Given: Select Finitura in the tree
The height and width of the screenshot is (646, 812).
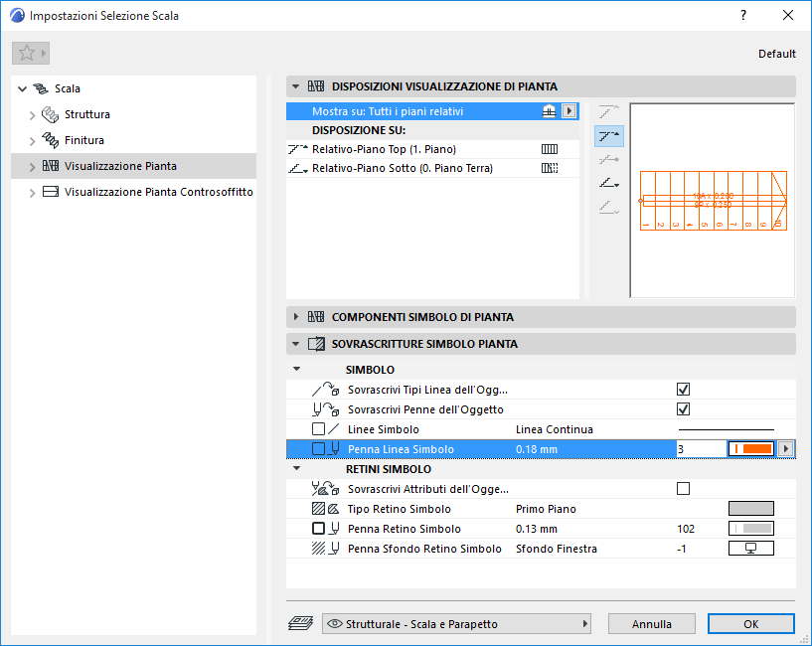Looking at the screenshot, I should (x=83, y=140).
